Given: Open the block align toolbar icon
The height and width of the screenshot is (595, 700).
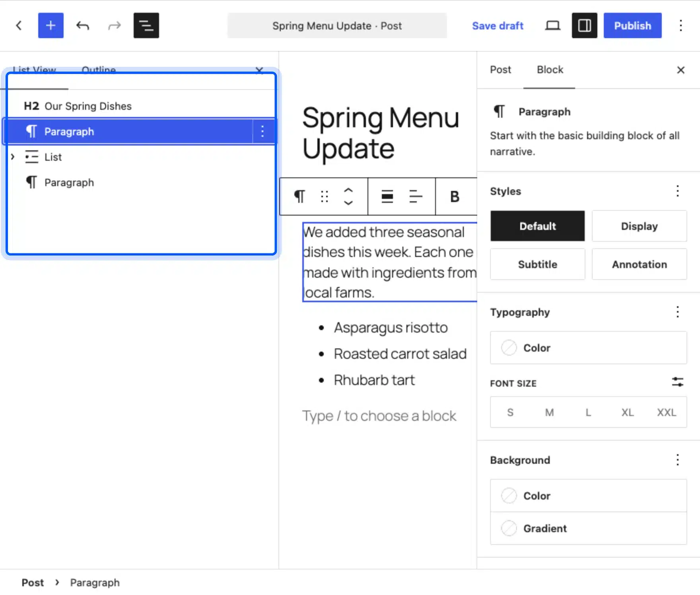Looking at the screenshot, I should click(387, 196).
